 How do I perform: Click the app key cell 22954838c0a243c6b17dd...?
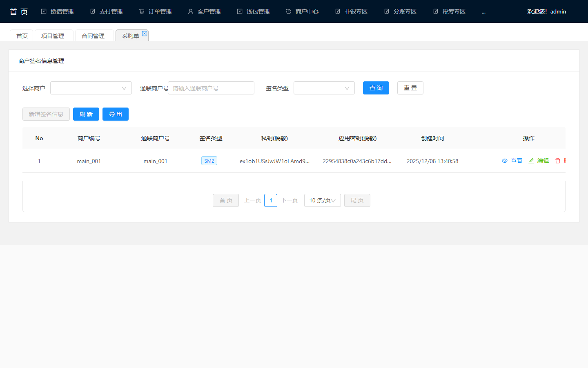(x=357, y=161)
